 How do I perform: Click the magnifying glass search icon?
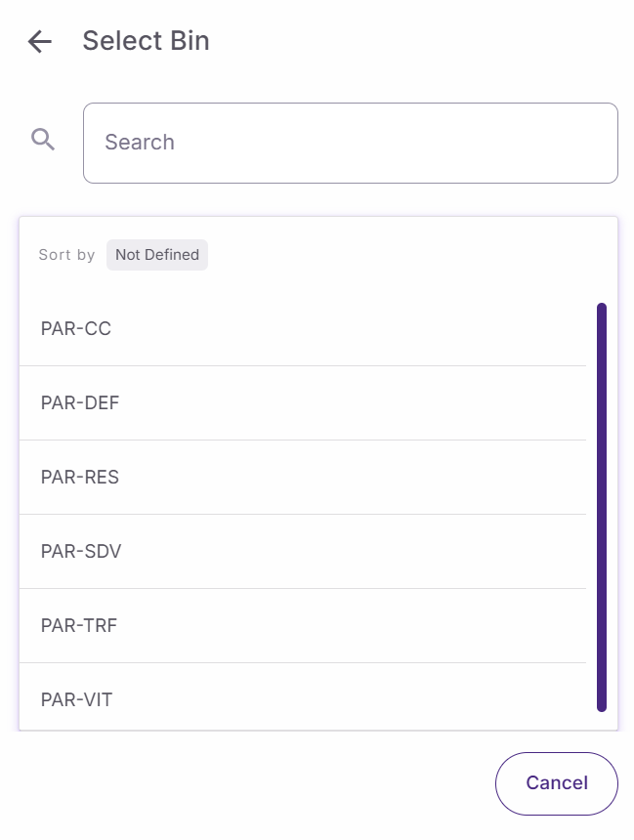tap(43, 140)
